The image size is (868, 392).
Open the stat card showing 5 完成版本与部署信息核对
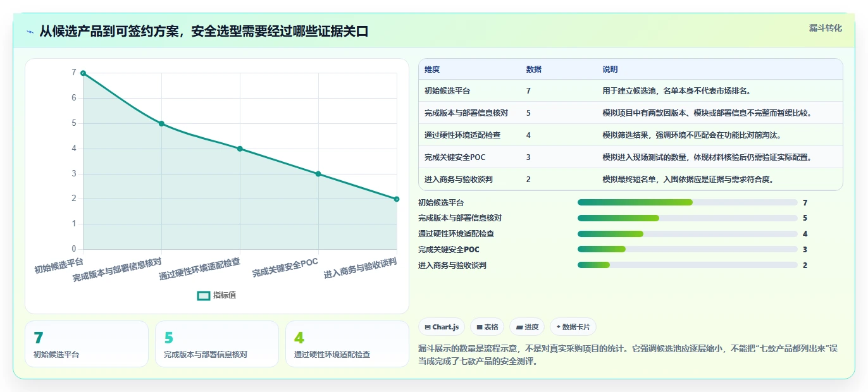pyautogui.click(x=217, y=344)
